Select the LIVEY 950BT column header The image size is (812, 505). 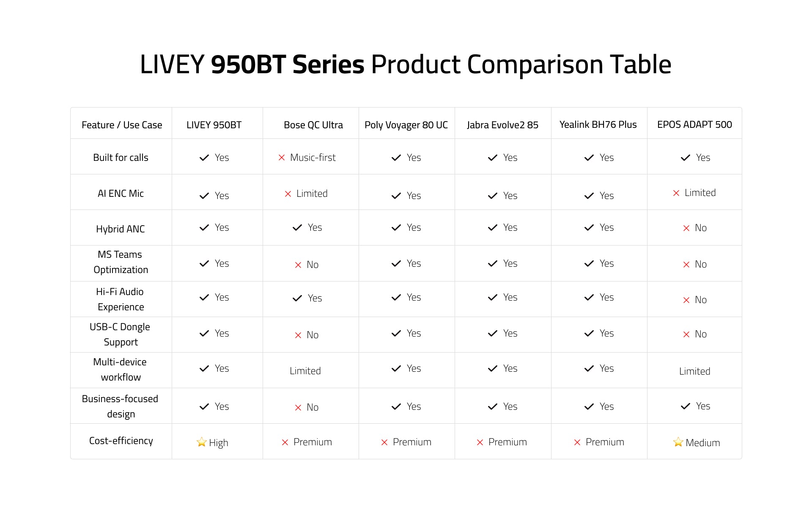point(214,125)
